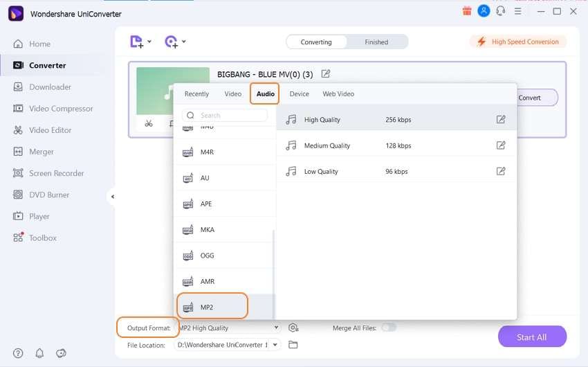588x367 pixels.
Task: Click the Add Files icon
Action: point(136,42)
